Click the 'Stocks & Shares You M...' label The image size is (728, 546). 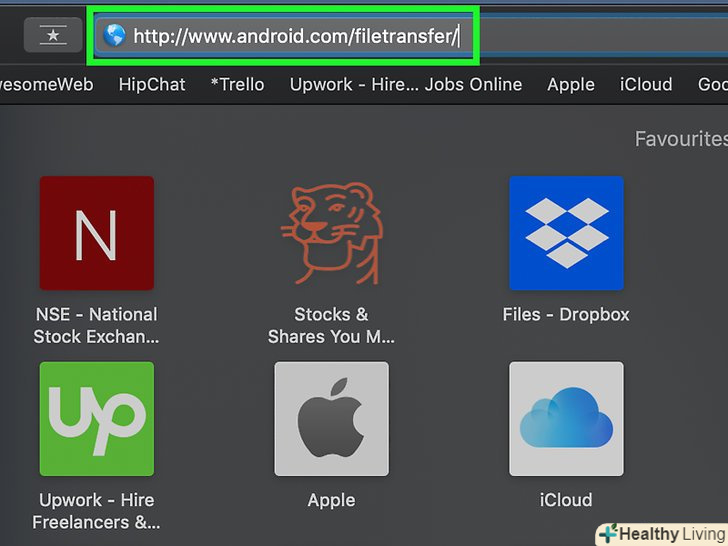tap(332, 325)
